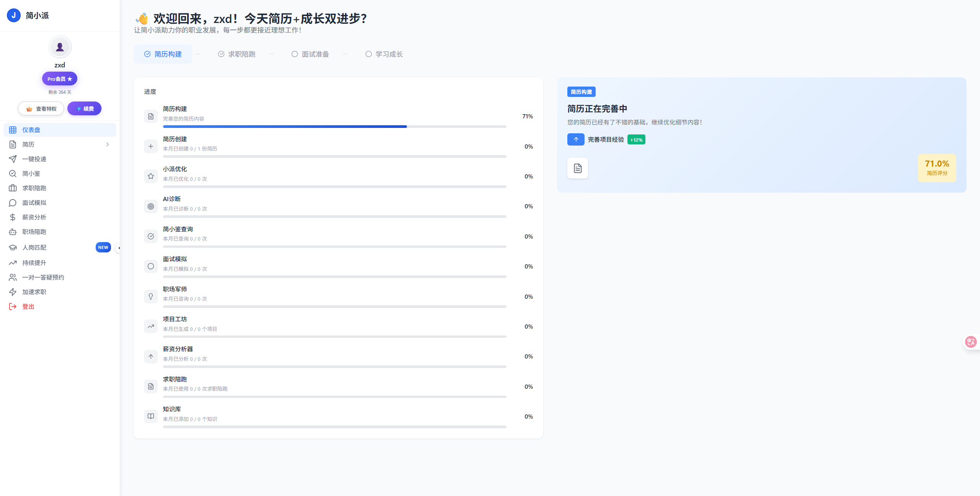The image size is (980, 496).
Task: Click the 续费 renewal button
Action: 84,108
